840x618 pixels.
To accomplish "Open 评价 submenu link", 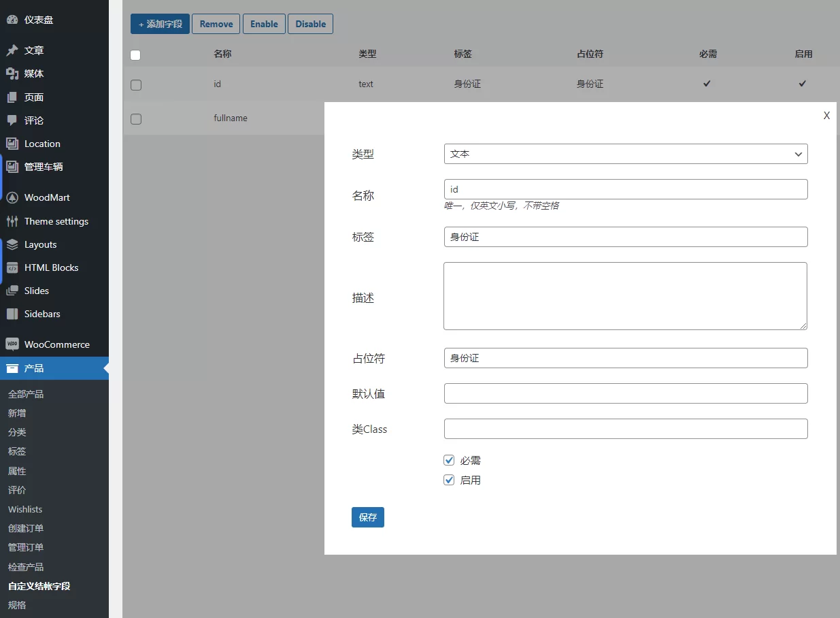I will point(17,490).
